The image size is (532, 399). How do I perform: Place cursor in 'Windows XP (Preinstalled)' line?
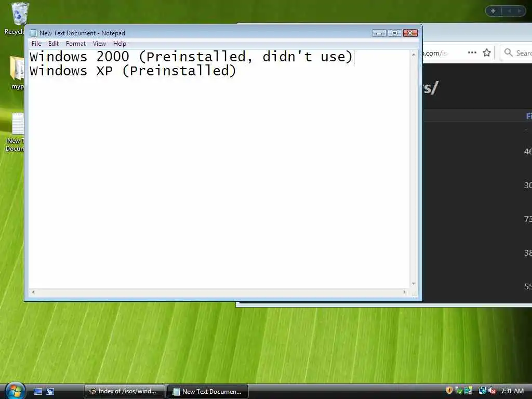[132, 71]
